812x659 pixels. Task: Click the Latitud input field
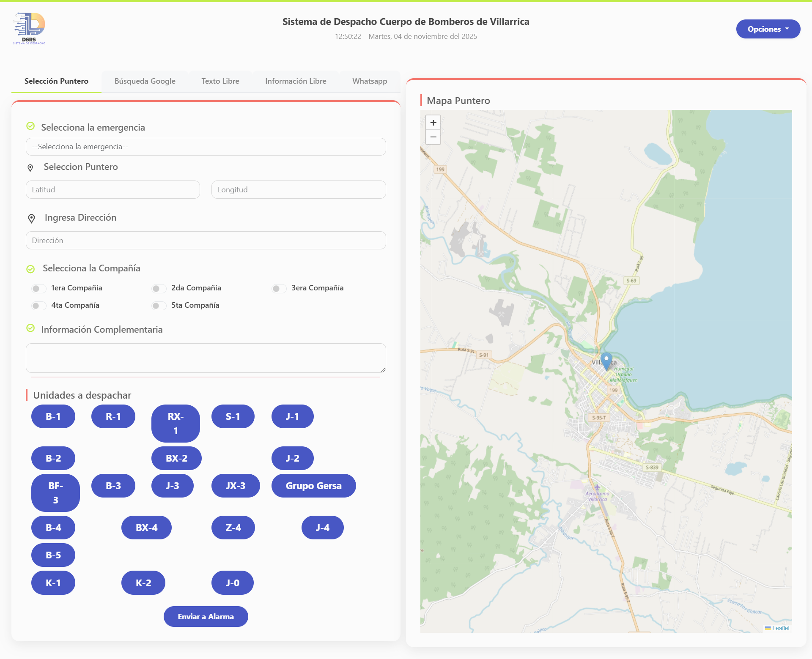[112, 190]
